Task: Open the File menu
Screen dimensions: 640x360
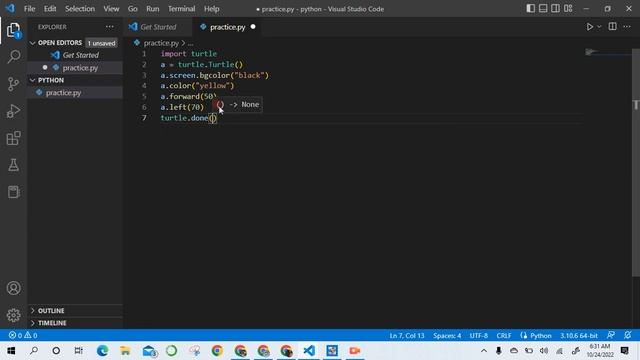Action: click(29, 9)
